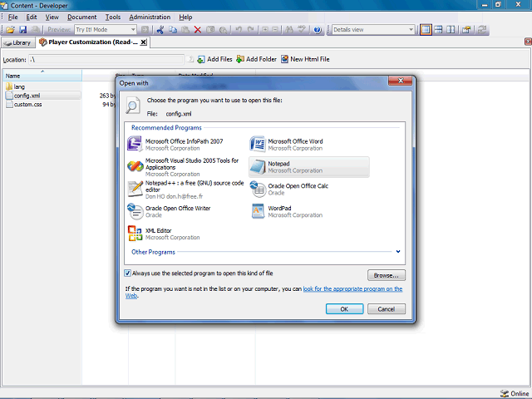Viewport: 532px width, 399px height.
Task: Click the Up one level icon beside Location
Action: point(190,59)
